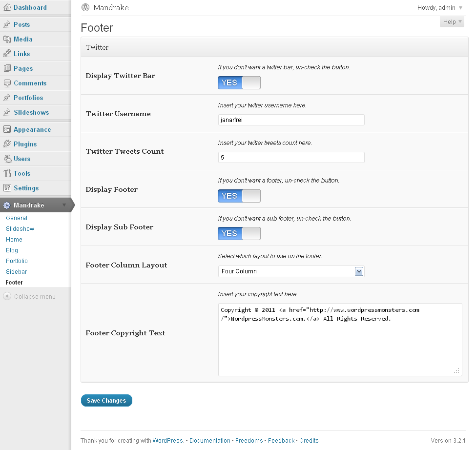Open the Documentation footer link
This screenshot has width=476, height=450.
209,441
